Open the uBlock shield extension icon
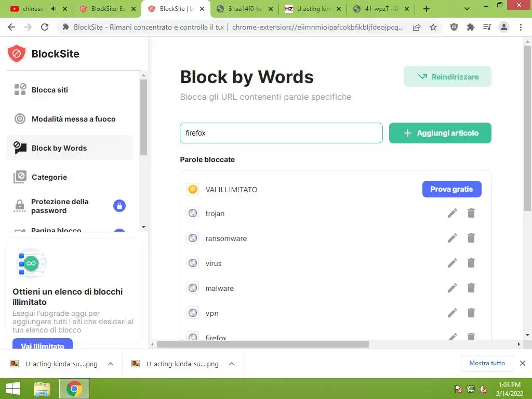Image resolution: width=532 pixels, height=399 pixels. (x=454, y=27)
